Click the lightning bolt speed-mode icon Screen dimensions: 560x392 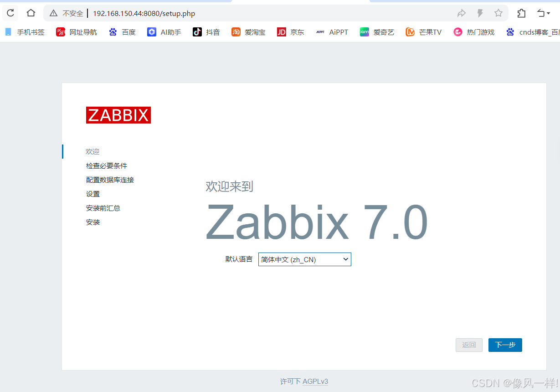coord(480,13)
